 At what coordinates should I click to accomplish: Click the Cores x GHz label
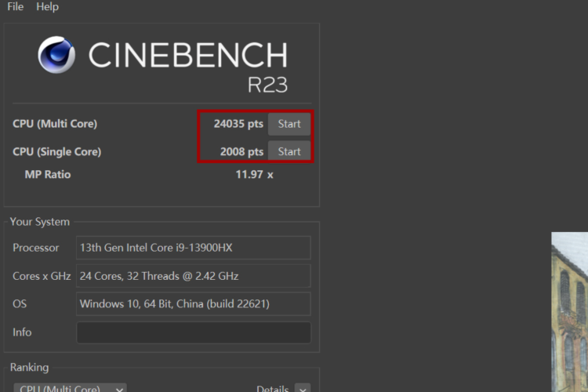click(42, 276)
